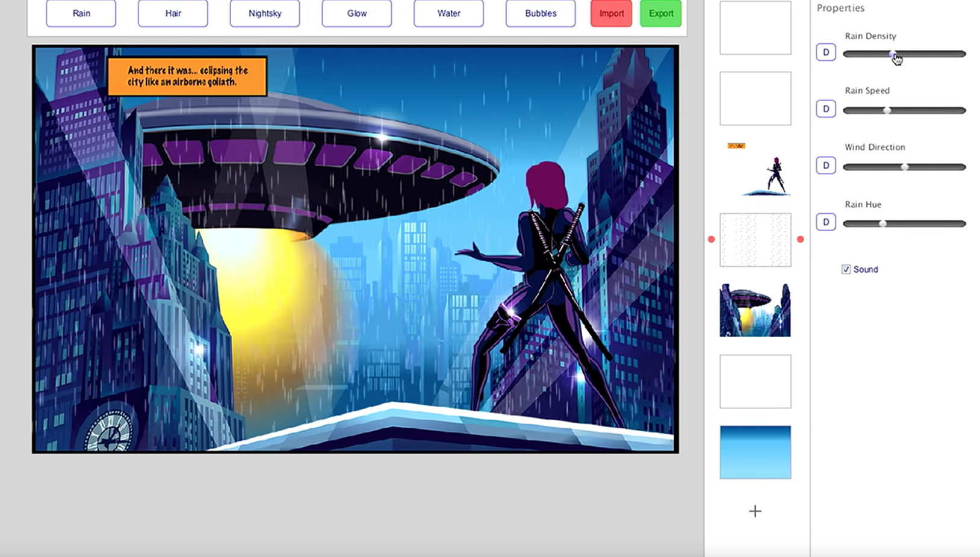Add a new layer with plus icon

[755, 511]
